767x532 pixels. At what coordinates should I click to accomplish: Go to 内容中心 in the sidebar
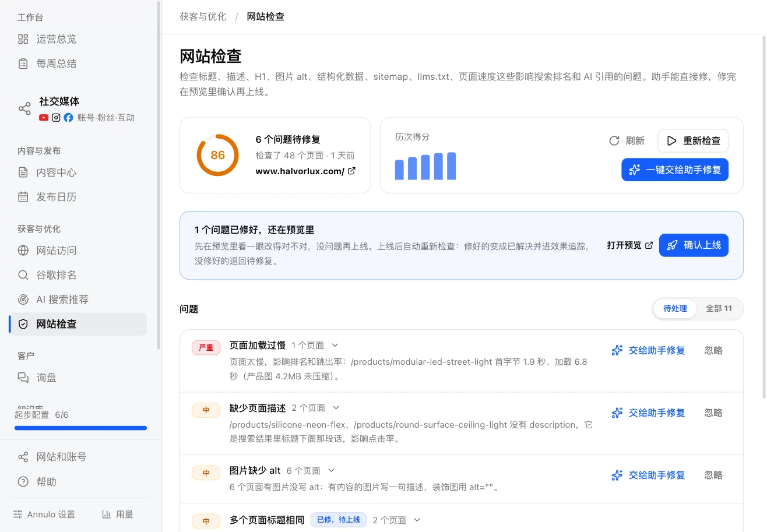coord(78,172)
